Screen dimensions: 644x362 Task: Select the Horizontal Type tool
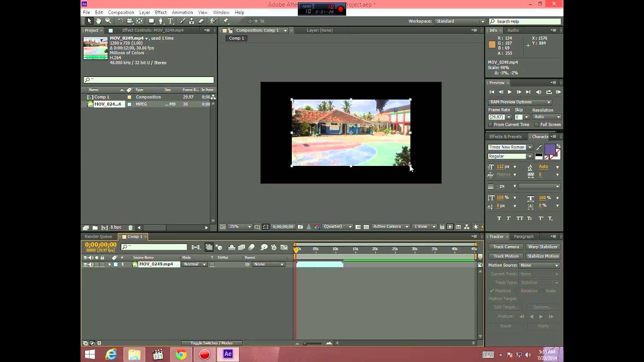[171, 21]
